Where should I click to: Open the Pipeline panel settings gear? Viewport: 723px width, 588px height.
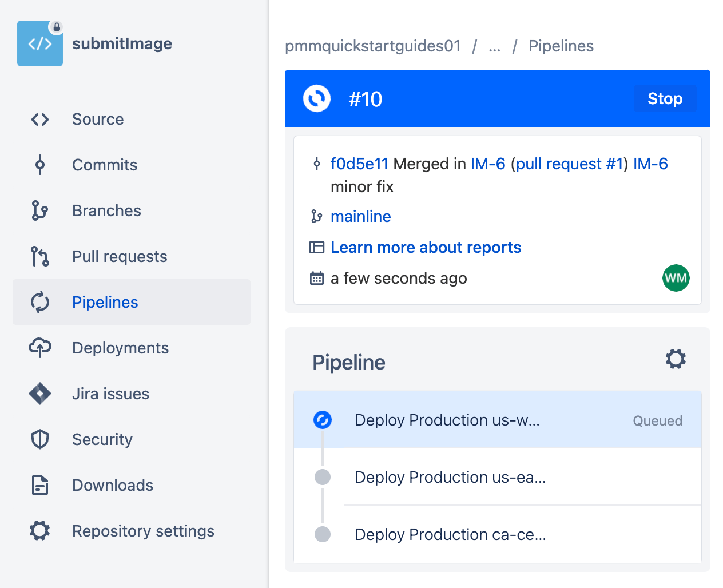(675, 359)
